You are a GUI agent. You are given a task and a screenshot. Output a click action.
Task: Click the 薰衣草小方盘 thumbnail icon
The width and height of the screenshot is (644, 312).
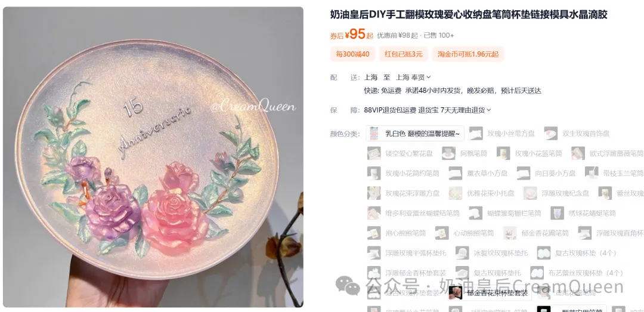(x=456, y=173)
